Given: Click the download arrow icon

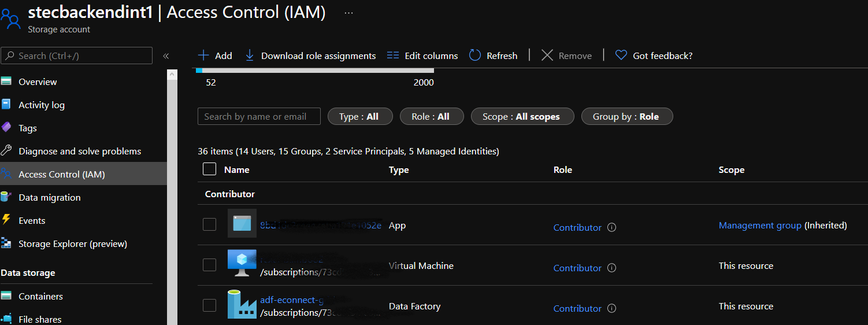Looking at the screenshot, I should [250, 56].
